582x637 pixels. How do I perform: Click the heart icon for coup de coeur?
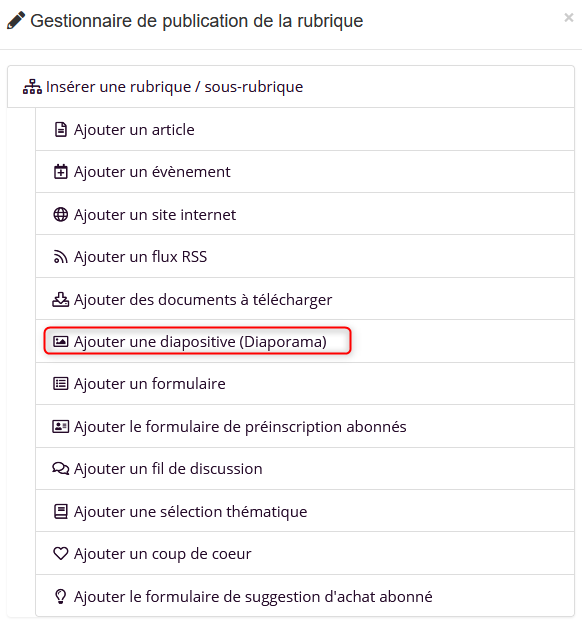click(x=61, y=554)
